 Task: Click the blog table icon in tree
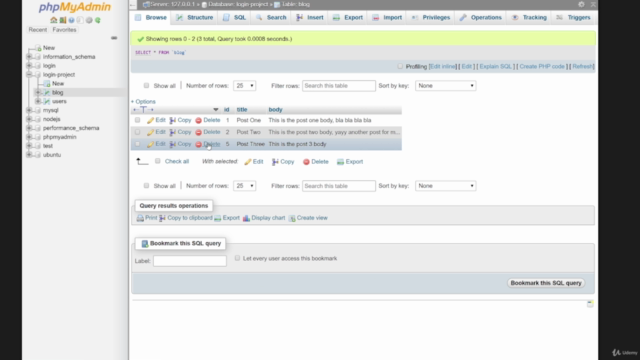47,93
